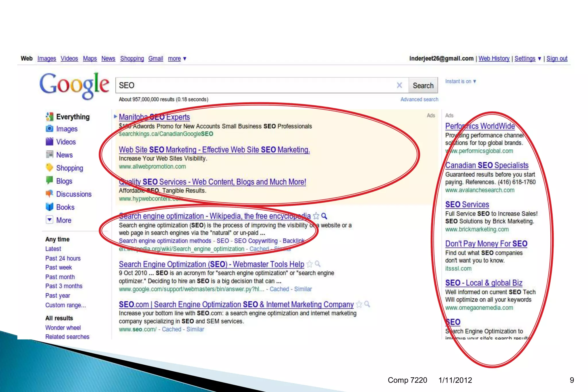Star the Wikipedia search result
The height and width of the screenshot is (392, 588).
pyautogui.click(x=316, y=216)
